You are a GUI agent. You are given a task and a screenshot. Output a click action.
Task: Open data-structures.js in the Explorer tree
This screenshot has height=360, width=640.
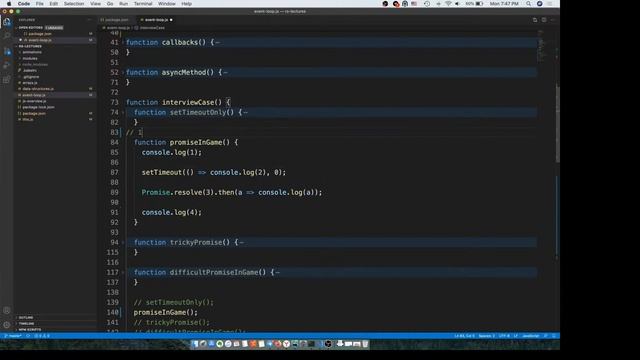tap(38, 89)
